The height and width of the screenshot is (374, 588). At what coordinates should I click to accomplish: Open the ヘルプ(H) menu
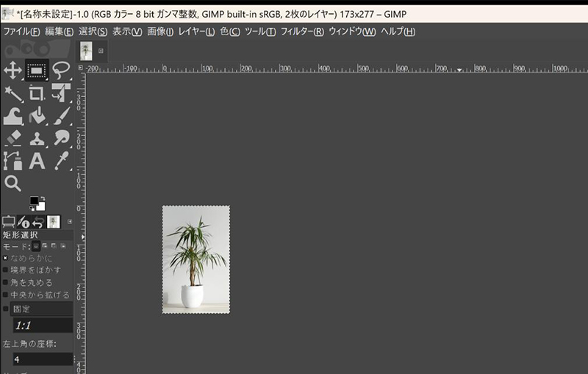(x=398, y=32)
